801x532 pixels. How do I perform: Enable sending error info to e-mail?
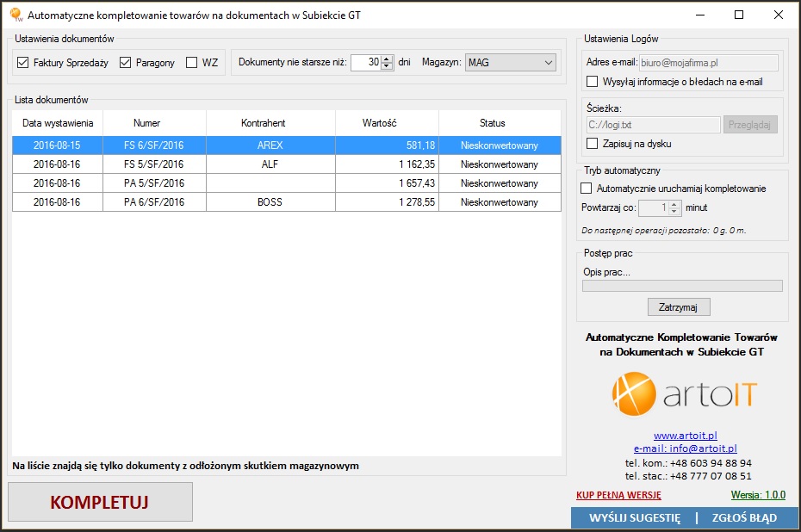[592, 82]
